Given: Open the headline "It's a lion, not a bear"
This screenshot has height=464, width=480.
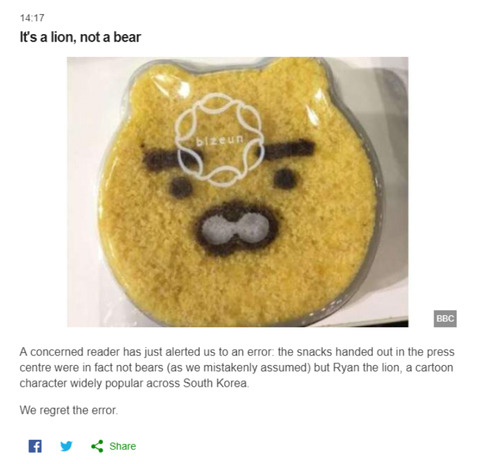Looking at the screenshot, I should click(x=80, y=37).
